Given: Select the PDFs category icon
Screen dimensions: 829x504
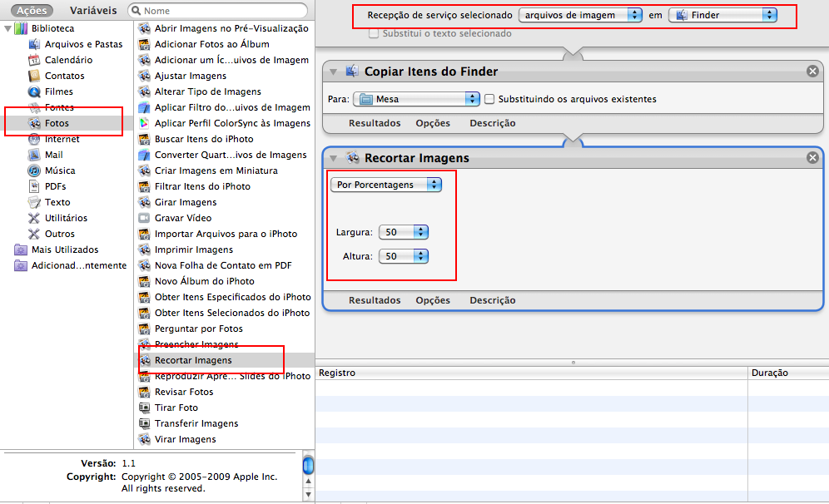Looking at the screenshot, I should click(34, 186).
